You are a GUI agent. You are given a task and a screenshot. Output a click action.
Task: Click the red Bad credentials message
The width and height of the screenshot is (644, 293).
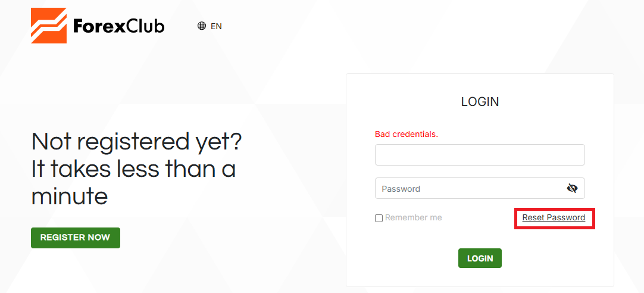point(407,135)
